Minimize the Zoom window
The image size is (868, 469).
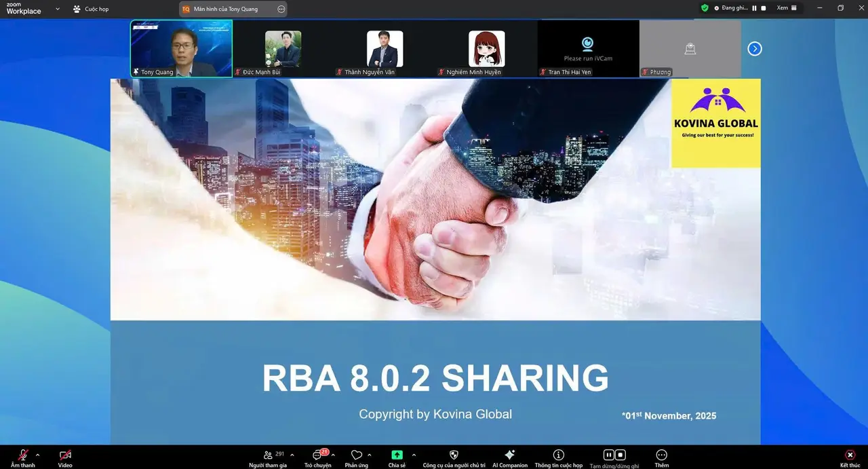point(818,8)
